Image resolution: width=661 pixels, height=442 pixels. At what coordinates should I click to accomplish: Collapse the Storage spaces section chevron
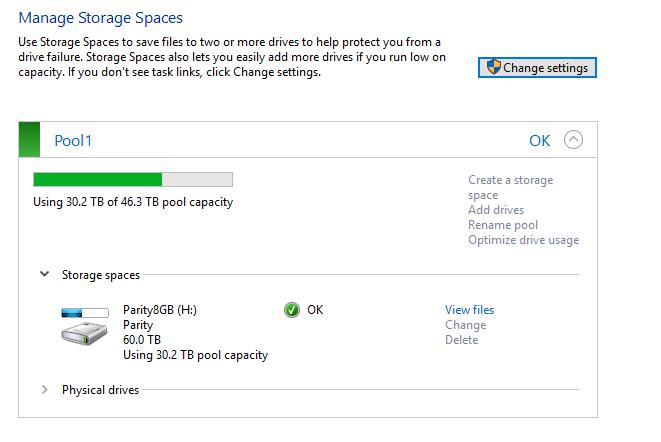44,274
